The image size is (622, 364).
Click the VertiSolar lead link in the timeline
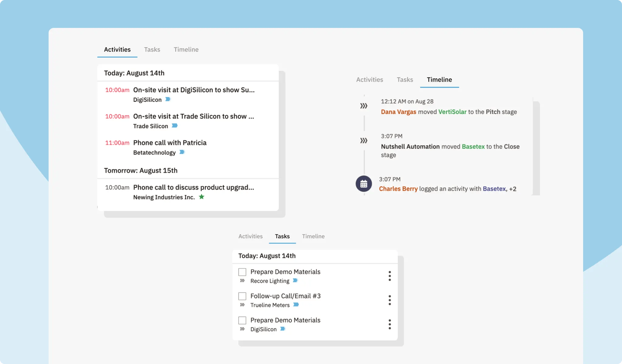(x=452, y=112)
